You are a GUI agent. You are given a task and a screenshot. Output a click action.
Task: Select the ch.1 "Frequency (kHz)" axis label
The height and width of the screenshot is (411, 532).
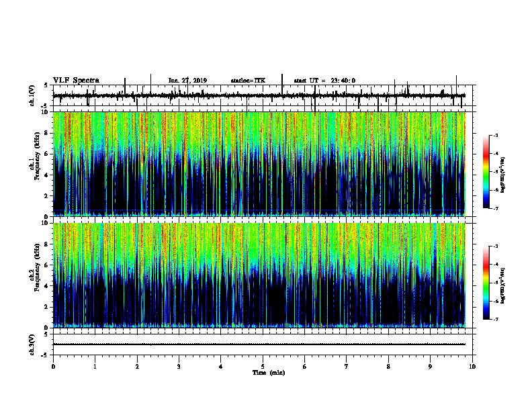tap(37, 156)
